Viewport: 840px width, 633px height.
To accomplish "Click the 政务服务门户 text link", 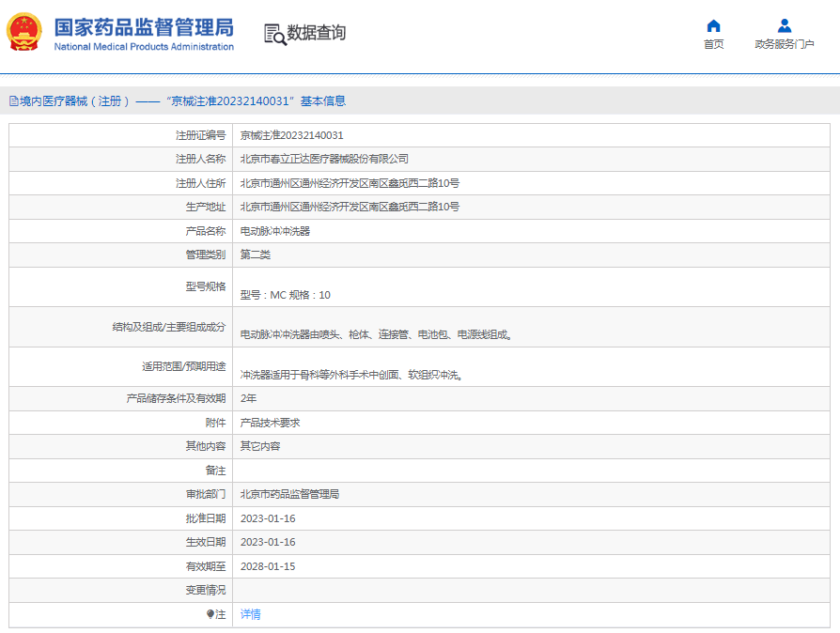I will tap(785, 44).
